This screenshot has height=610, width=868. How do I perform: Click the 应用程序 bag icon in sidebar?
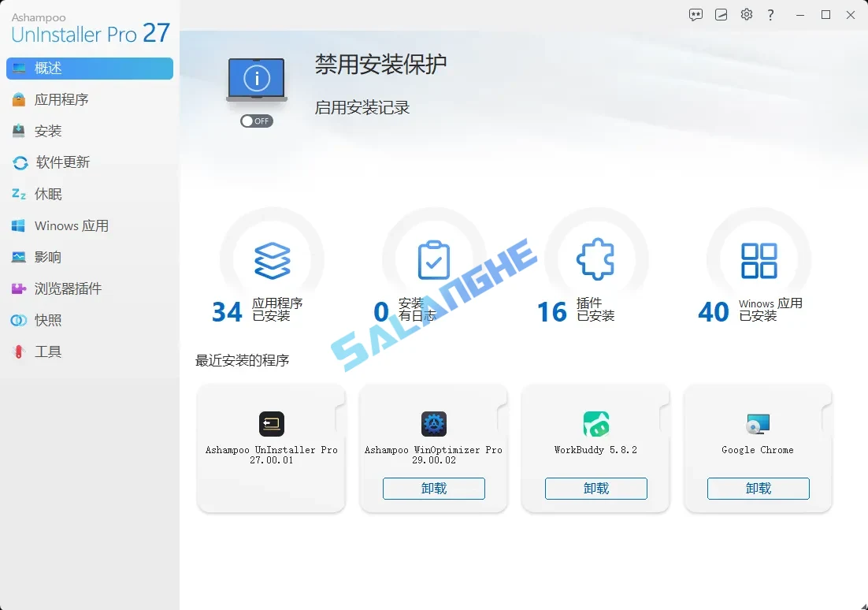[19, 100]
